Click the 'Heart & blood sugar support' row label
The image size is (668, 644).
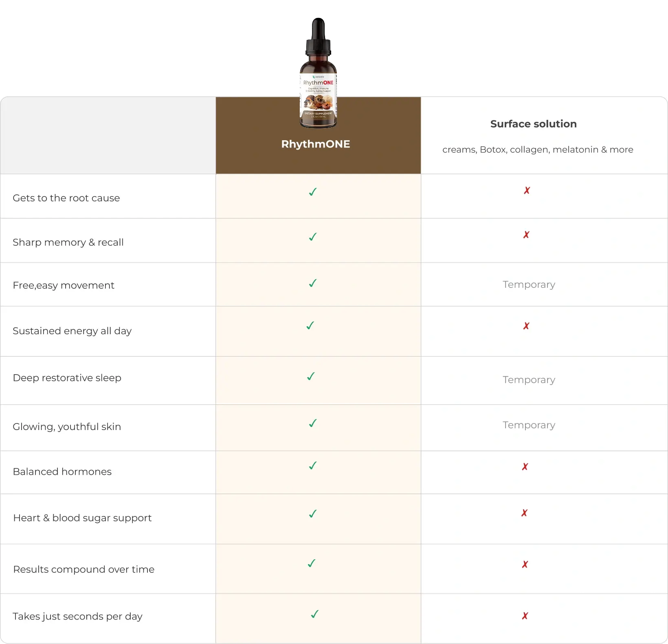pyautogui.click(x=82, y=518)
